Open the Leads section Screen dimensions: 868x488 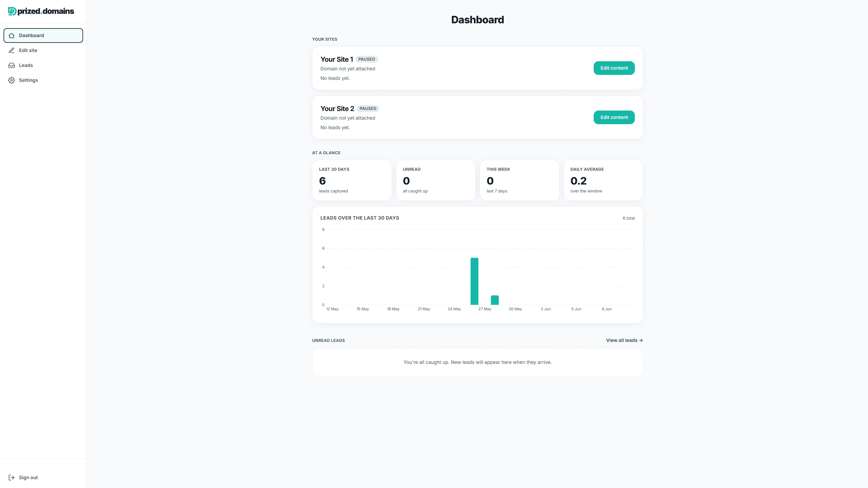(x=43, y=65)
